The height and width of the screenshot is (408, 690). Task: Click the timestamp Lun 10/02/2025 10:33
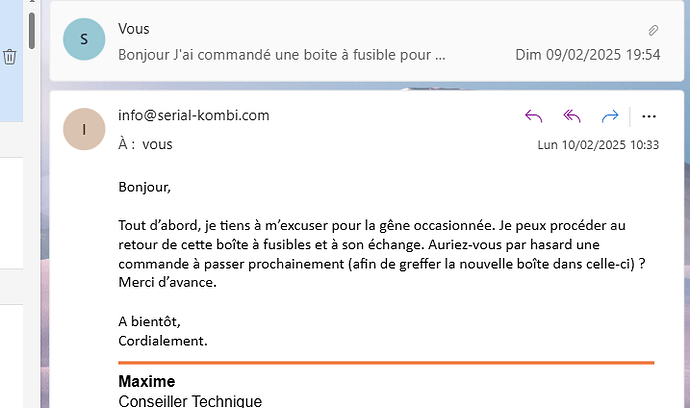(x=598, y=145)
